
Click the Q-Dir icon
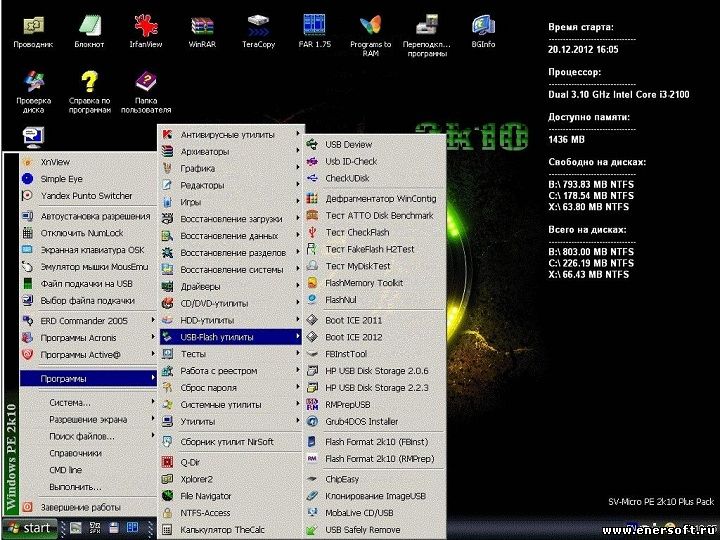(x=168, y=462)
